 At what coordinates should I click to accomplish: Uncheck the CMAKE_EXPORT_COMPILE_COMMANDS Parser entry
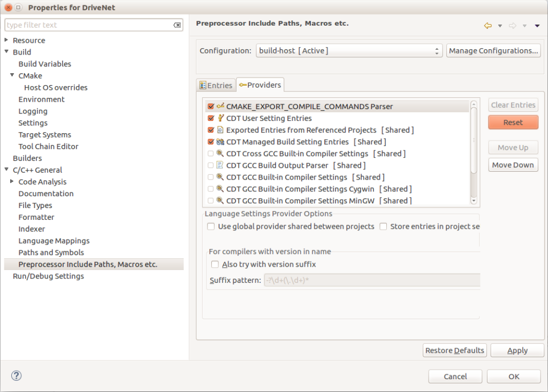pos(211,106)
